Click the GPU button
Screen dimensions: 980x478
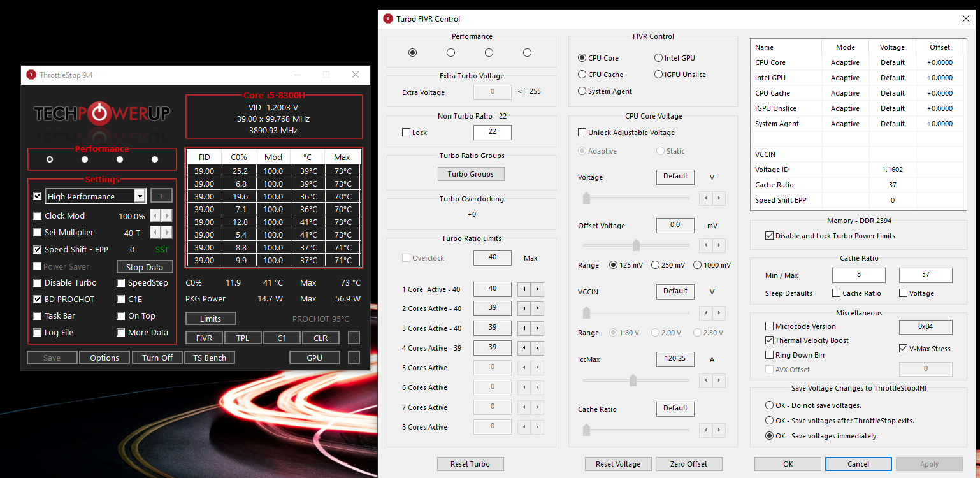(x=315, y=358)
